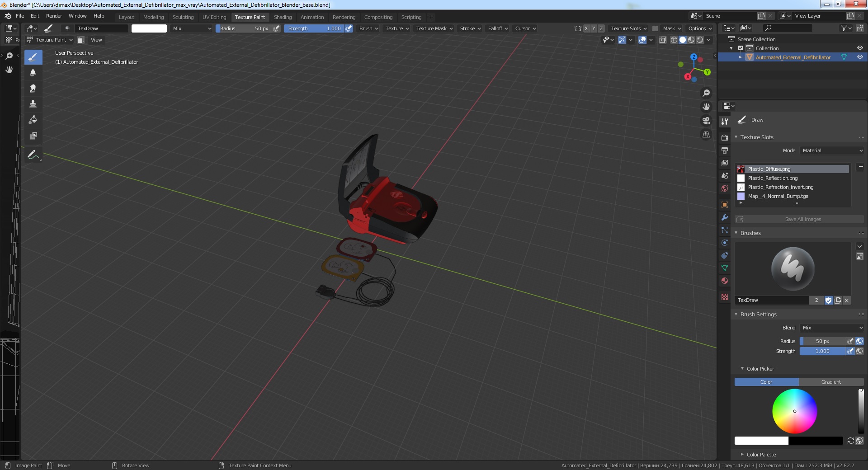
Task: Select the Soften tool
Action: (x=33, y=73)
